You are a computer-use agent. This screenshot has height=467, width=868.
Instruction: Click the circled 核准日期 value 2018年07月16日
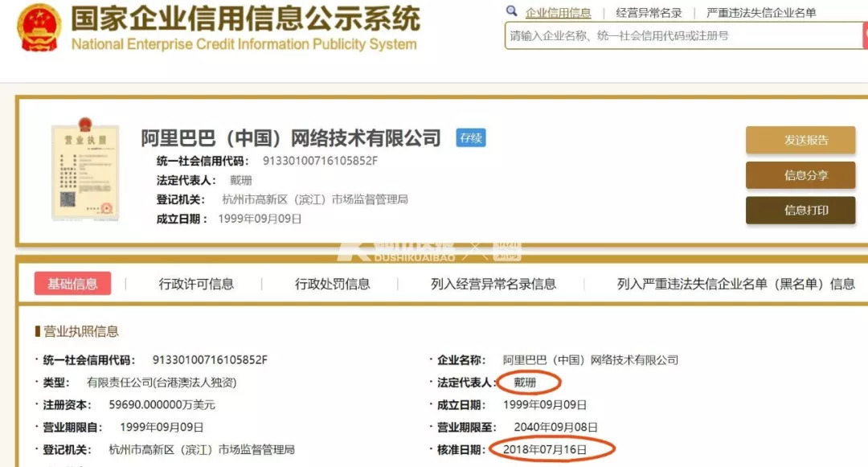(545, 449)
